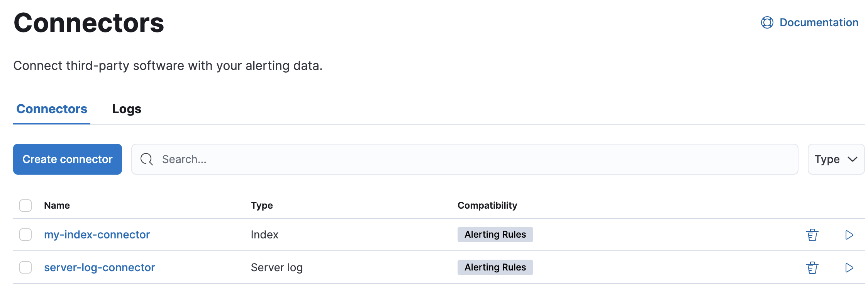This screenshot has height=284, width=868.
Task: Click the Alerting Rules badge for server-log-connector
Action: coord(495,267)
